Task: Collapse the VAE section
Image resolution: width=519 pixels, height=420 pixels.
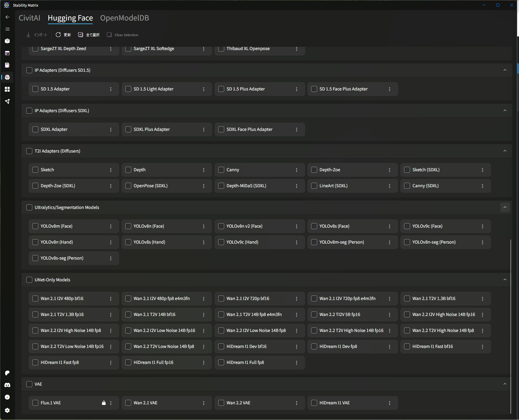Action: point(505,384)
